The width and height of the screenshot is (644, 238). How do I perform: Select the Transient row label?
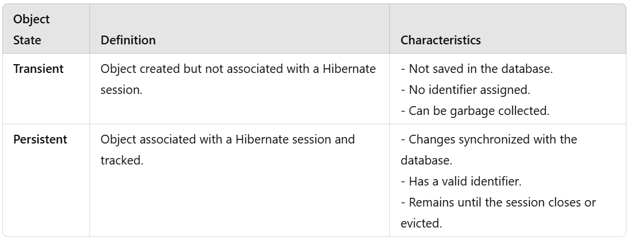coord(38,69)
